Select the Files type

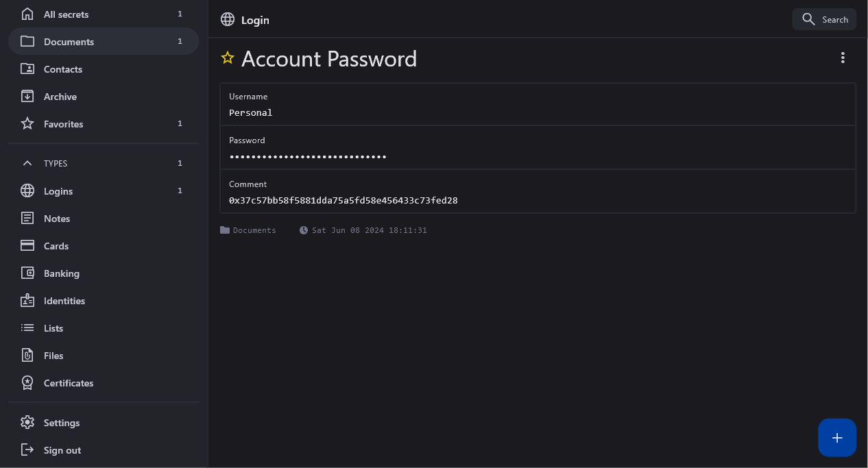click(x=53, y=356)
